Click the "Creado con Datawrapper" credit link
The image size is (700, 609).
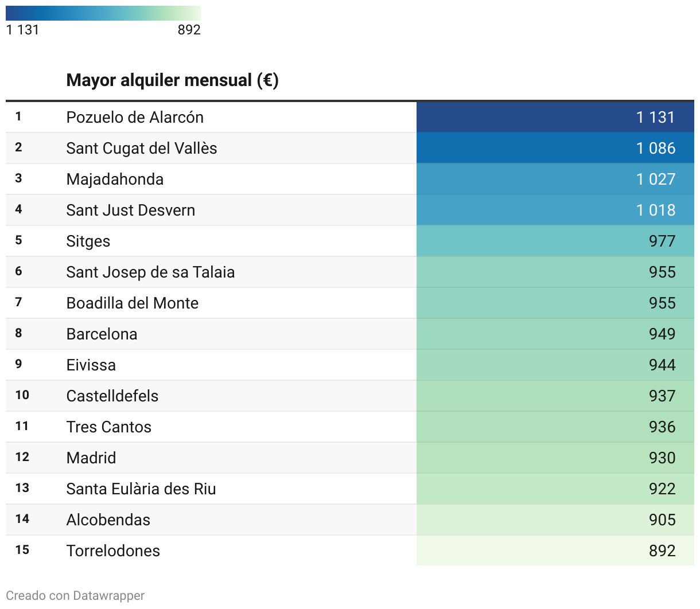pyautogui.click(x=75, y=596)
